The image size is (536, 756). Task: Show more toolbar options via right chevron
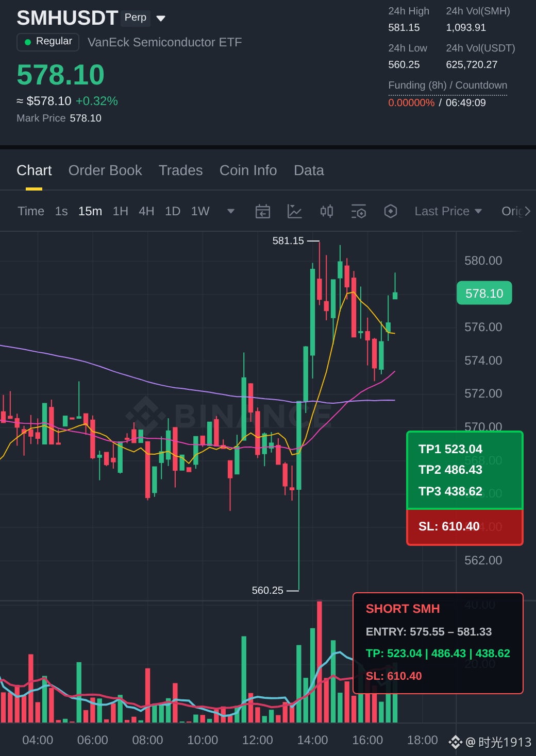click(x=527, y=211)
